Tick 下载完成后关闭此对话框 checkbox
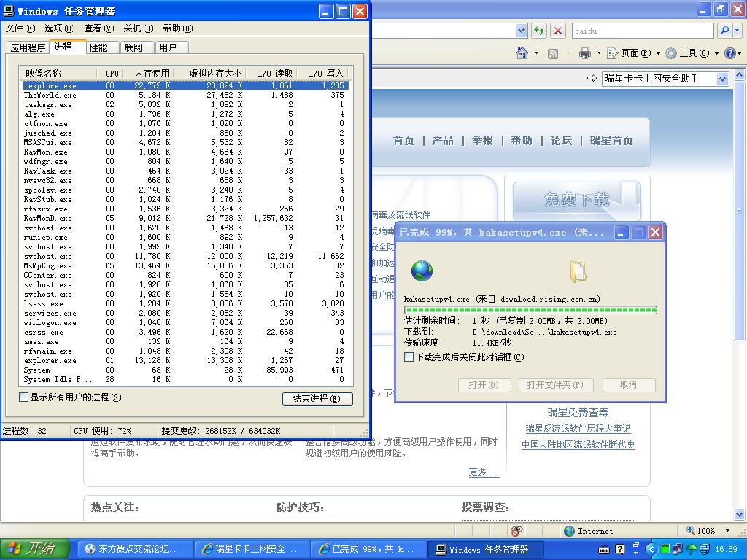 click(x=409, y=357)
